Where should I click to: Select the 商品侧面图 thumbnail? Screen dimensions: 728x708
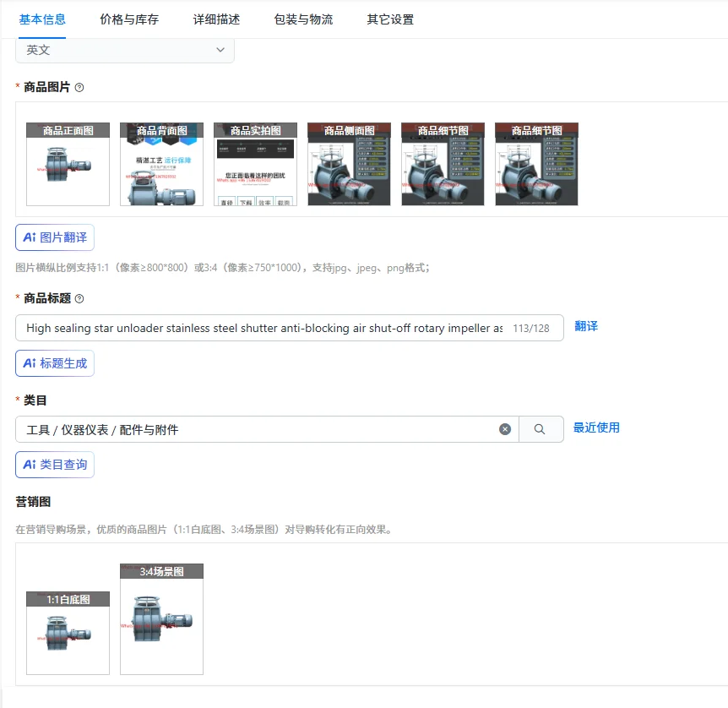click(349, 164)
